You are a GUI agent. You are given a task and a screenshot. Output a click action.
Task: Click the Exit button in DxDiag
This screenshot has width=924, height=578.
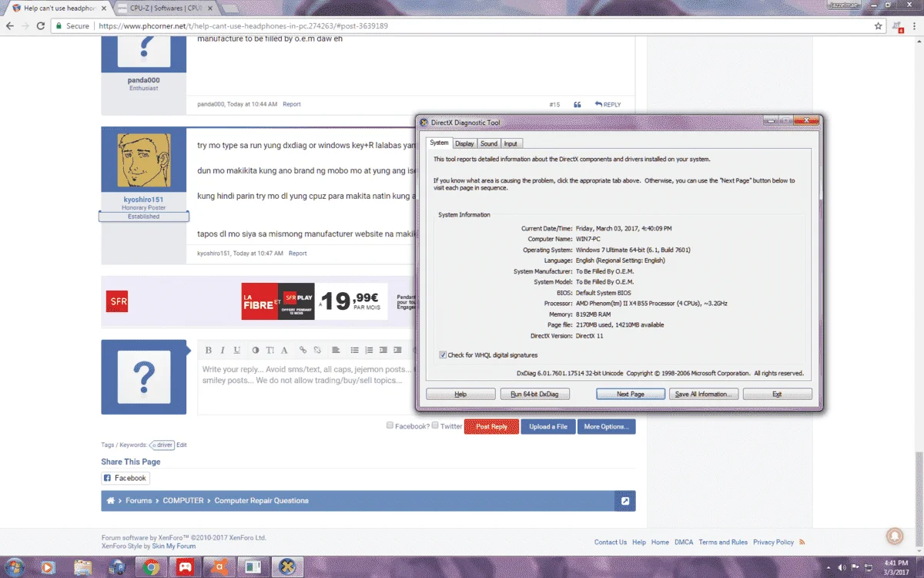click(x=778, y=394)
